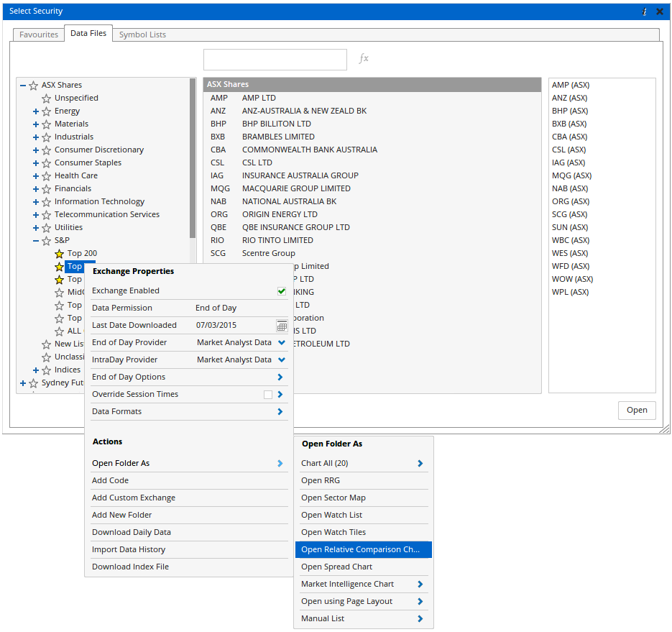Open End of Day Provider dropdown

tap(282, 342)
